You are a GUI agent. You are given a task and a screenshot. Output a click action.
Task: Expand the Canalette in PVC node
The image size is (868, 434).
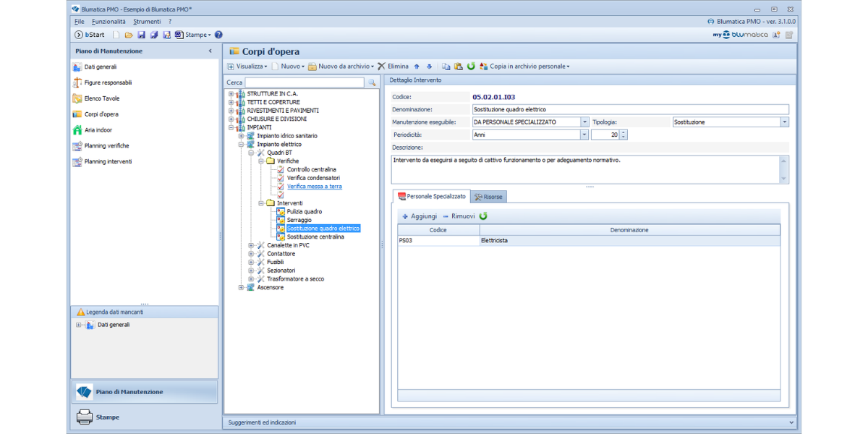point(251,245)
